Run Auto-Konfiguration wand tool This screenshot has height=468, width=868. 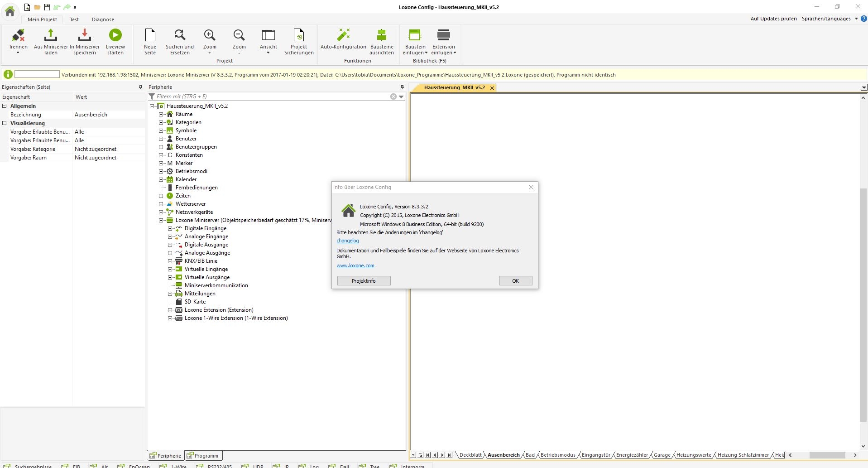point(343,39)
